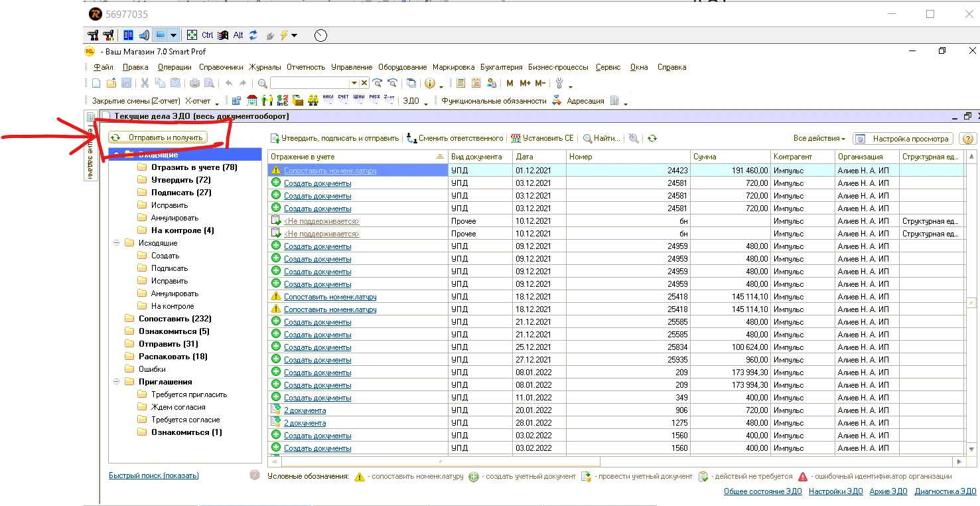Screen dimensions: 980x506
Task: Click the Отправить и получить button
Action: point(157,137)
